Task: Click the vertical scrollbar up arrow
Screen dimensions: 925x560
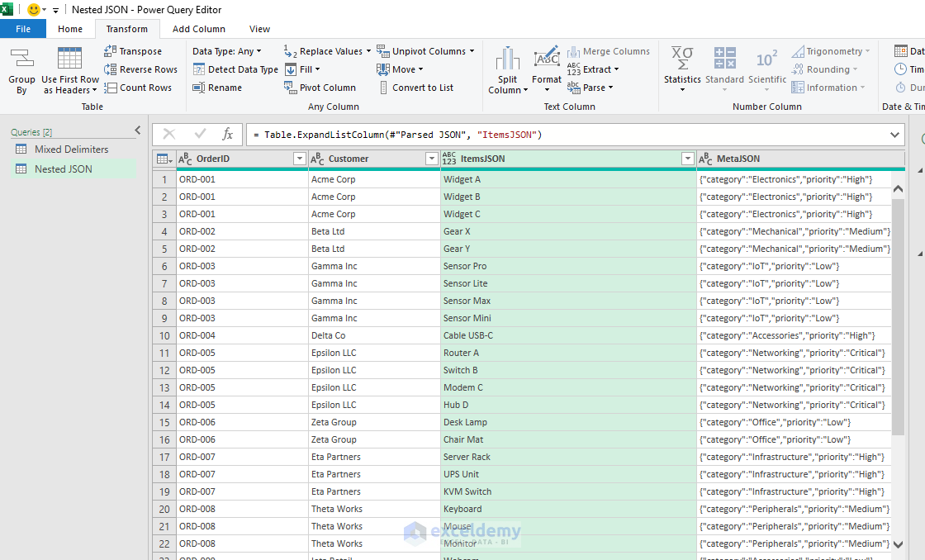Action: (x=898, y=189)
